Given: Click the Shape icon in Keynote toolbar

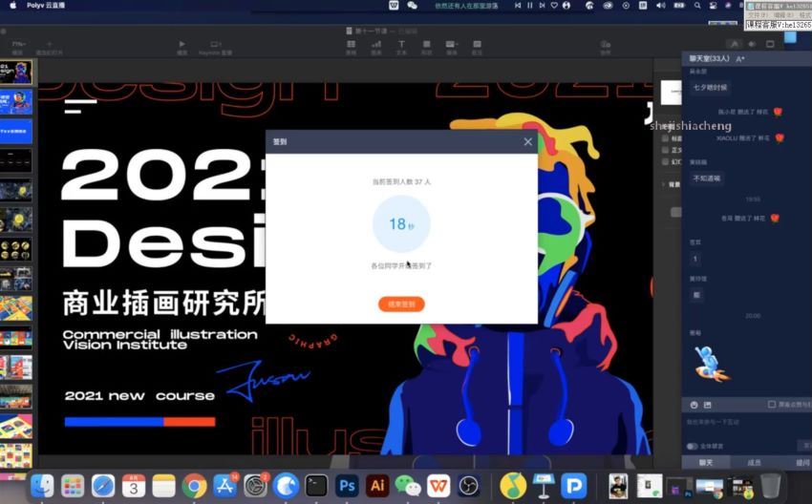Looking at the screenshot, I should click(x=427, y=45).
